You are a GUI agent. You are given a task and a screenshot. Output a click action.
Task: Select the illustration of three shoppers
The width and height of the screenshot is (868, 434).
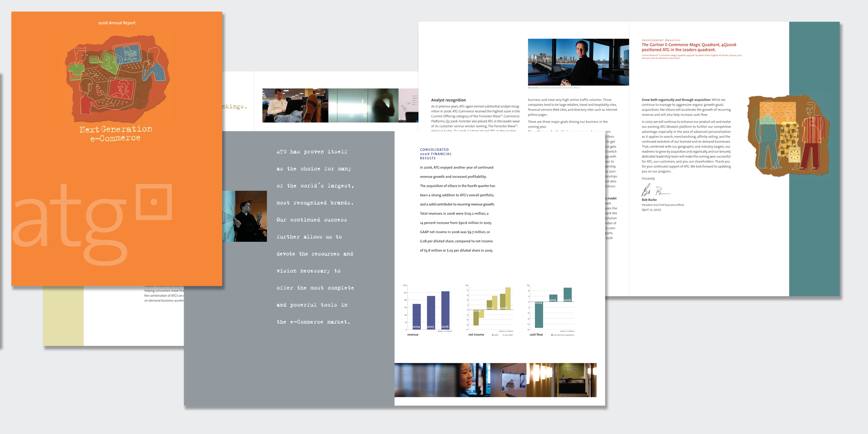coord(789,135)
